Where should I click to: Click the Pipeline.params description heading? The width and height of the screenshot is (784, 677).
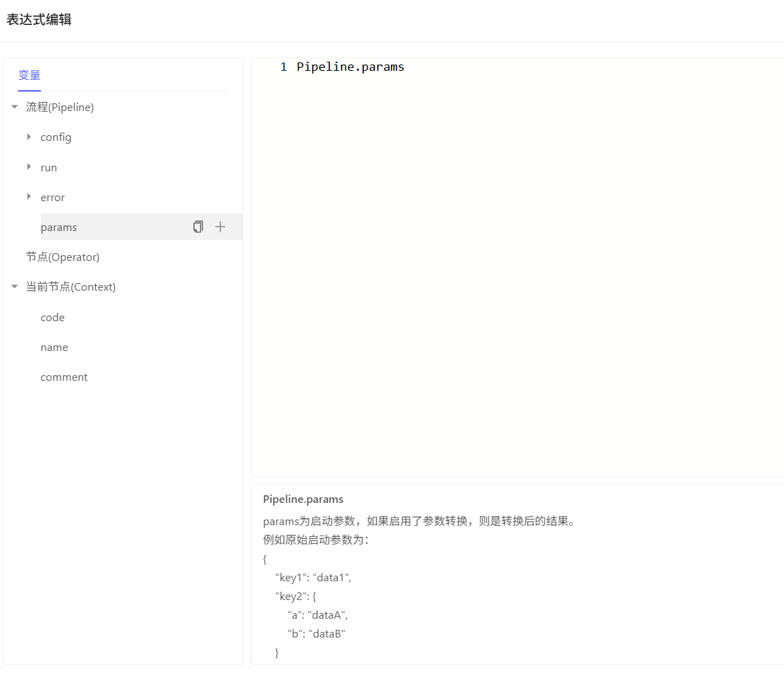pos(303,499)
